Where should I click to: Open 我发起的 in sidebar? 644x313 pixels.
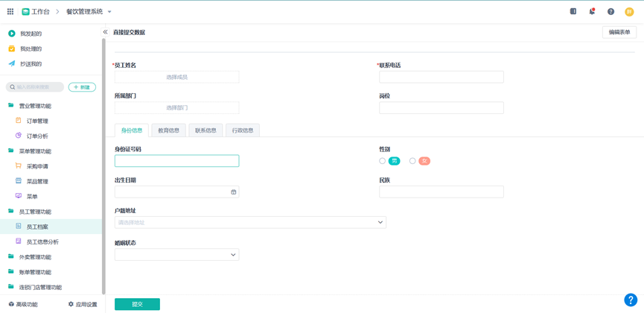[x=31, y=34]
